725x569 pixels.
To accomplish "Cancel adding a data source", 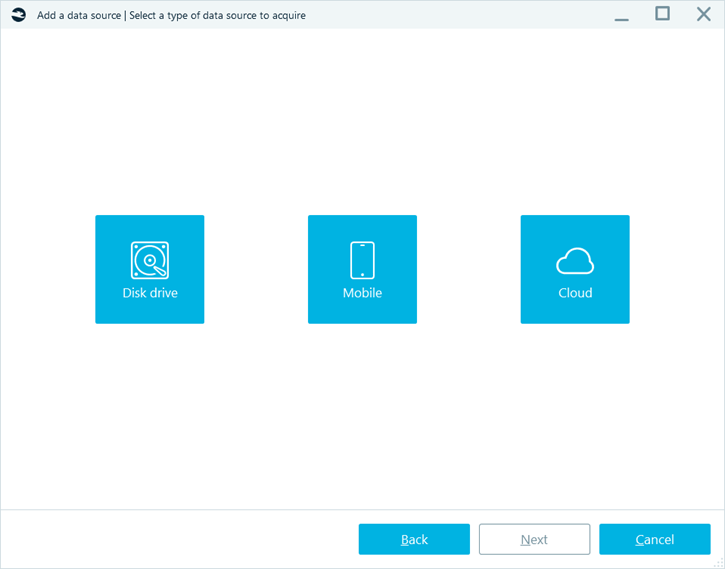I will pyautogui.click(x=655, y=539).
